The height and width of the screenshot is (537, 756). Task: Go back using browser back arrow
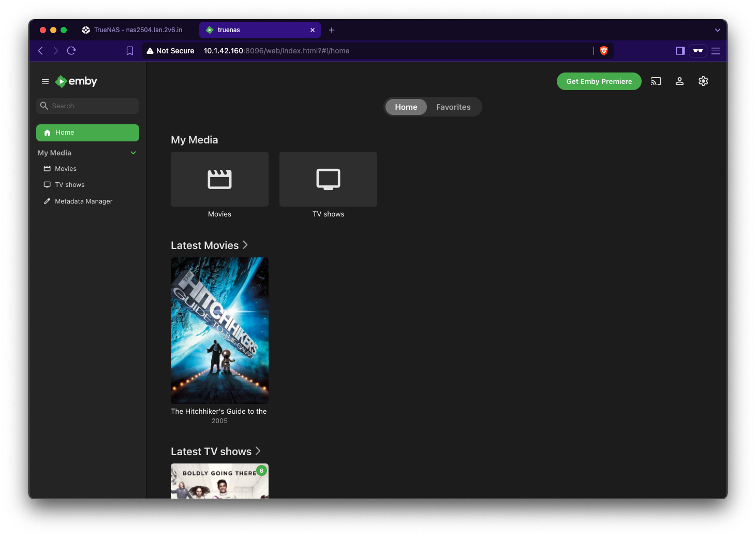click(x=40, y=51)
